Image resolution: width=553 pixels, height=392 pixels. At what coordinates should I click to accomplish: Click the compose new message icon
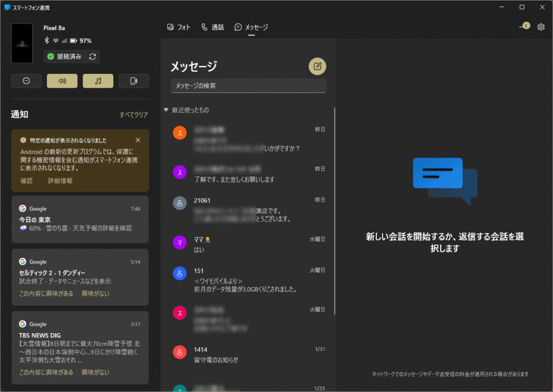click(x=318, y=66)
